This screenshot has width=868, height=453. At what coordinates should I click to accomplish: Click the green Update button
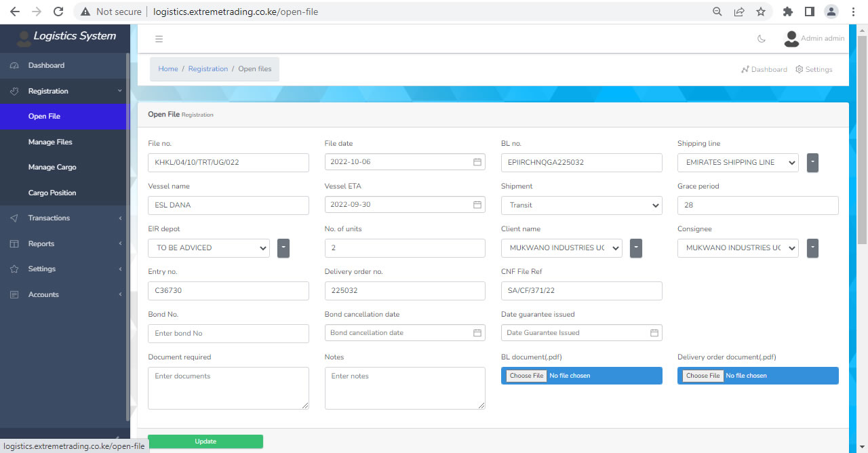click(205, 441)
